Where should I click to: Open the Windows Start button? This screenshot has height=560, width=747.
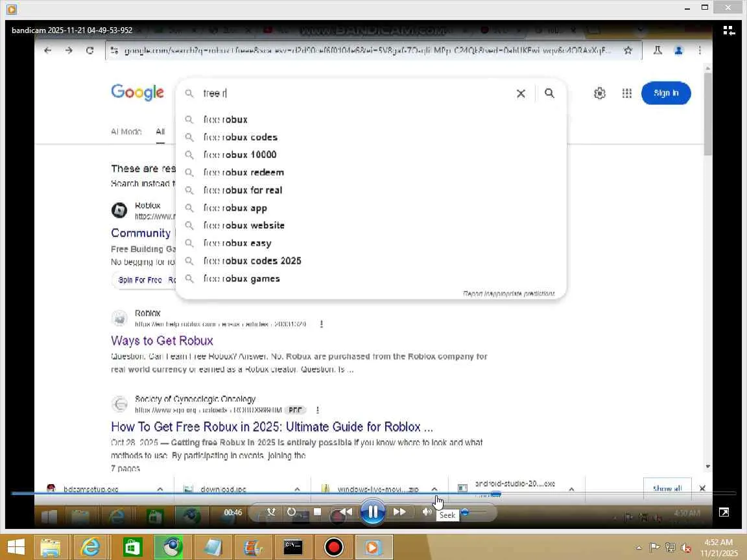(16, 547)
